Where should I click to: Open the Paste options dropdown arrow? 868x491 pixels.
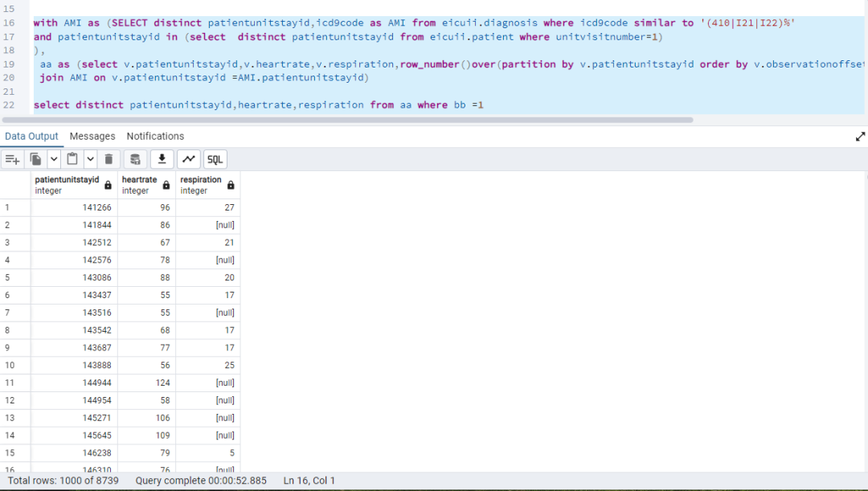coord(90,159)
